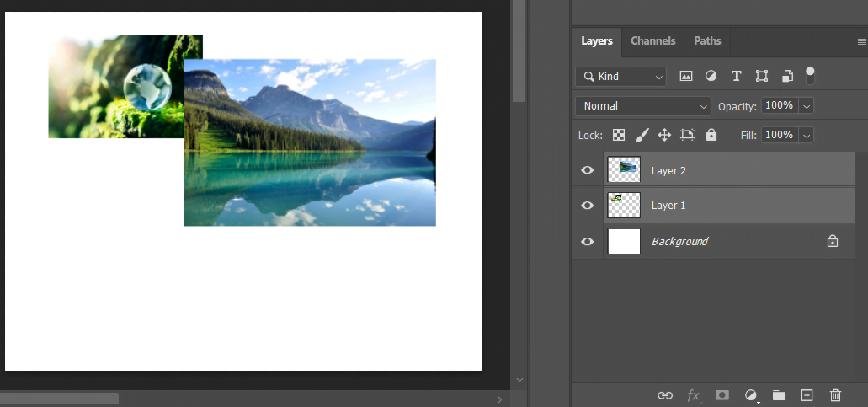Click the mountain lake image on canvas
The width and height of the screenshot is (868, 407).
click(x=310, y=142)
